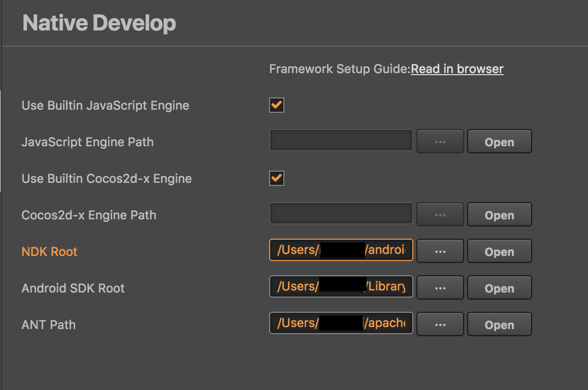Open the Android SDK Root folder
The width and height of the screenshot is (588, 390).
pos(499,288)
